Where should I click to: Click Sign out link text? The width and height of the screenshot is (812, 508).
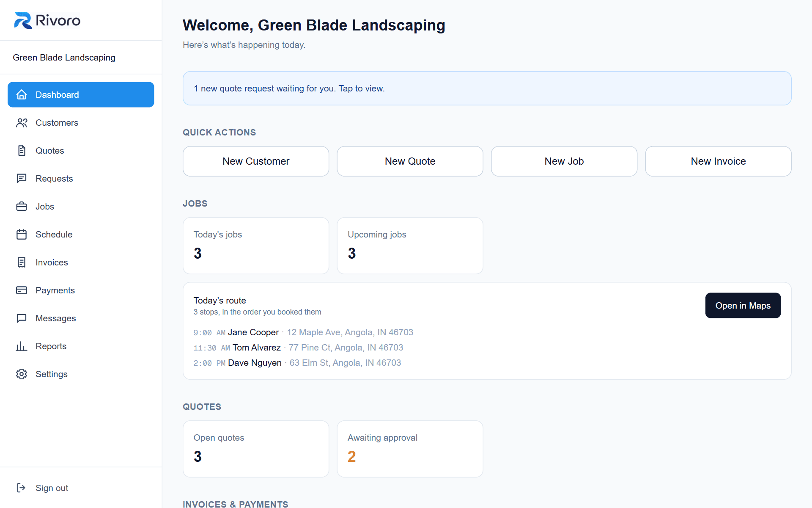52,488
